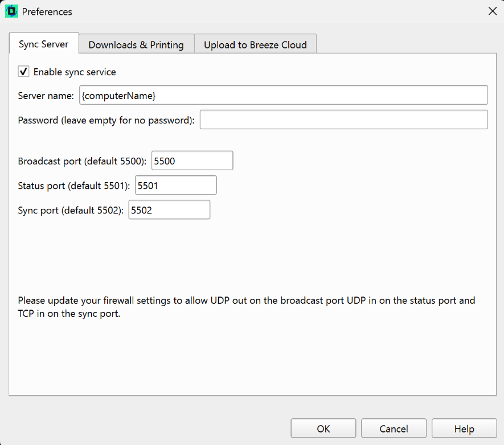Click the Preferences app icon in title bar

11,11
